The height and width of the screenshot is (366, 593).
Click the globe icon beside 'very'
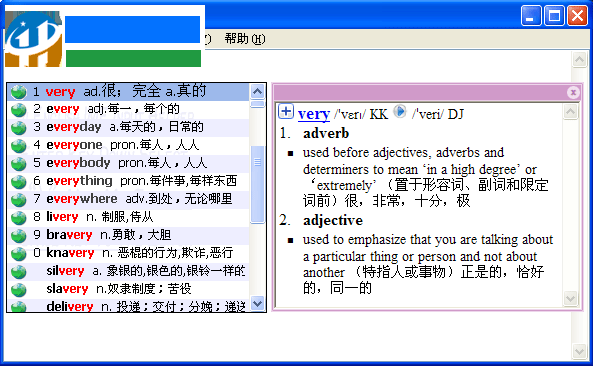(x=18, y=92)
